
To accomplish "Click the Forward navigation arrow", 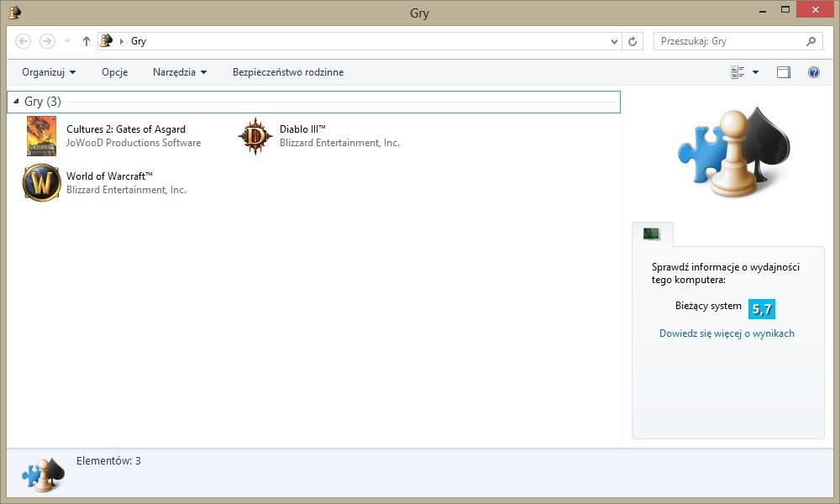I will coord(47,41).
